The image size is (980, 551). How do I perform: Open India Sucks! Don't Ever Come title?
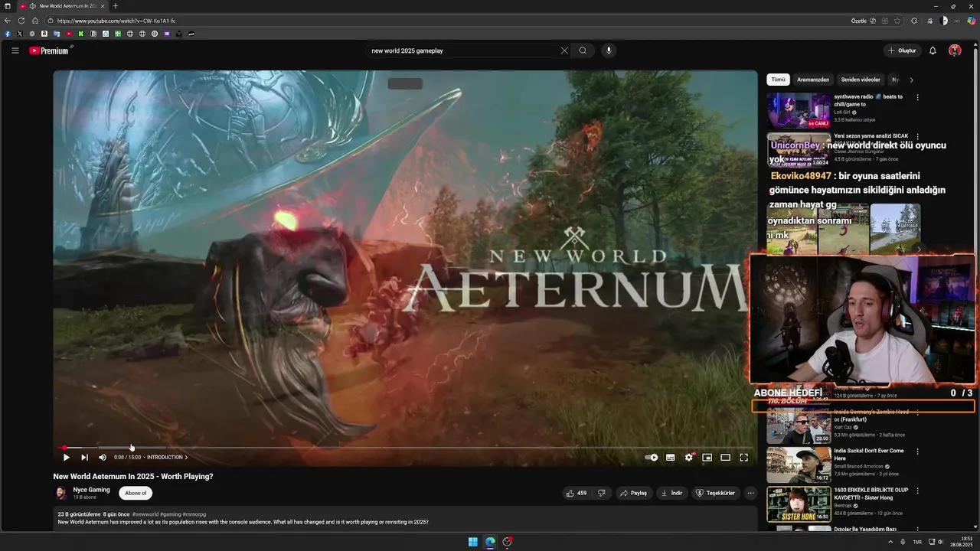click(x=869, y=455)
